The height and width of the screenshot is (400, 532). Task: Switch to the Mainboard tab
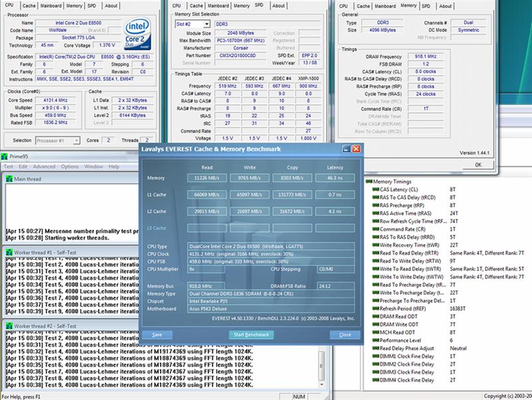[50, 5]
